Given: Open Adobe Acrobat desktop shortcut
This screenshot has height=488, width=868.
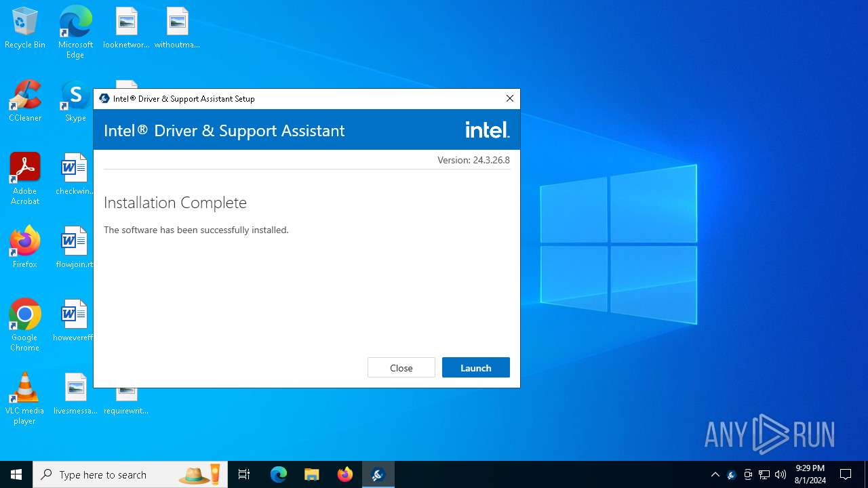Looking at the screenshot, I should [25, 179].
